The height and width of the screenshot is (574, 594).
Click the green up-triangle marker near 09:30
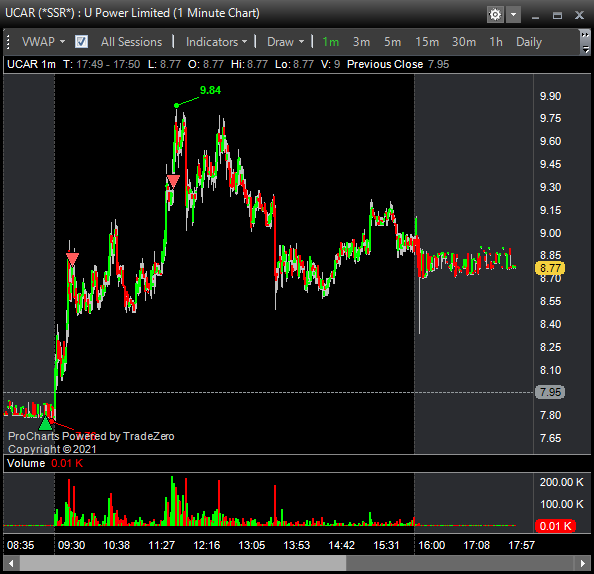[45, 424]
